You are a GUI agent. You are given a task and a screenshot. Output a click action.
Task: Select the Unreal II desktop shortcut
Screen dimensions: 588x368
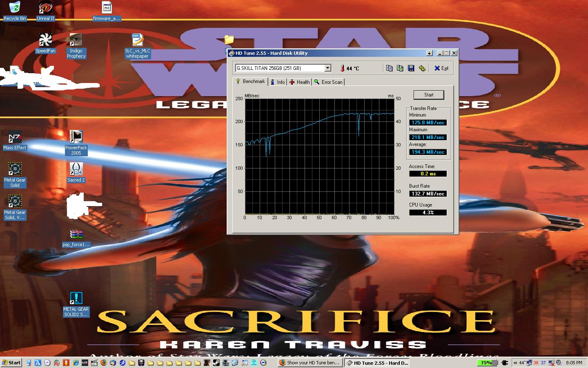click(45, 11)
